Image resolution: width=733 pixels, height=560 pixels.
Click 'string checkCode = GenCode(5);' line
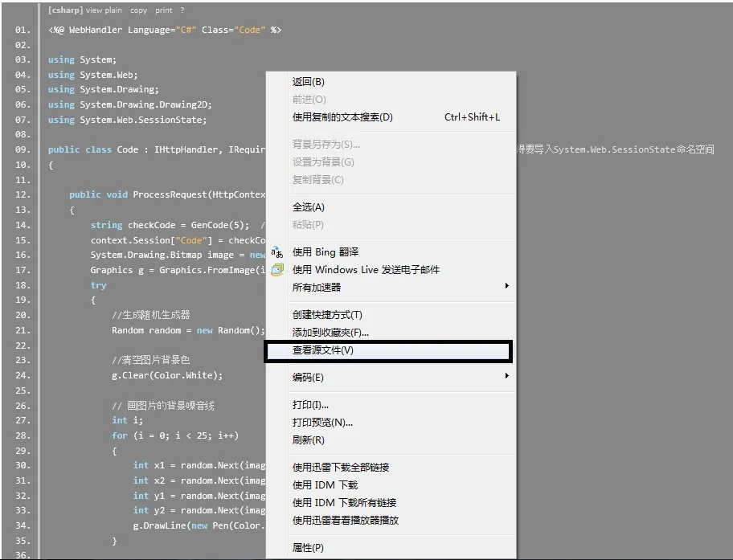[170, 225]
